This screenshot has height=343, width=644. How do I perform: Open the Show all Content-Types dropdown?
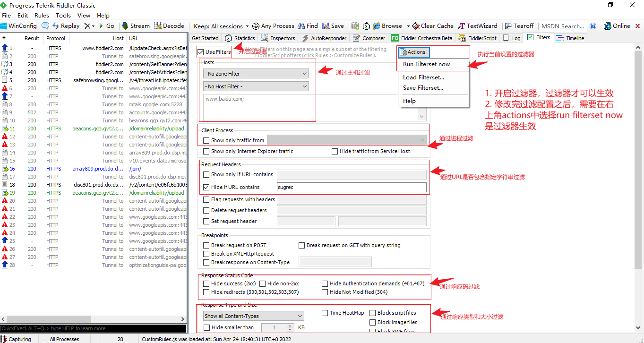tap(254, 316)
